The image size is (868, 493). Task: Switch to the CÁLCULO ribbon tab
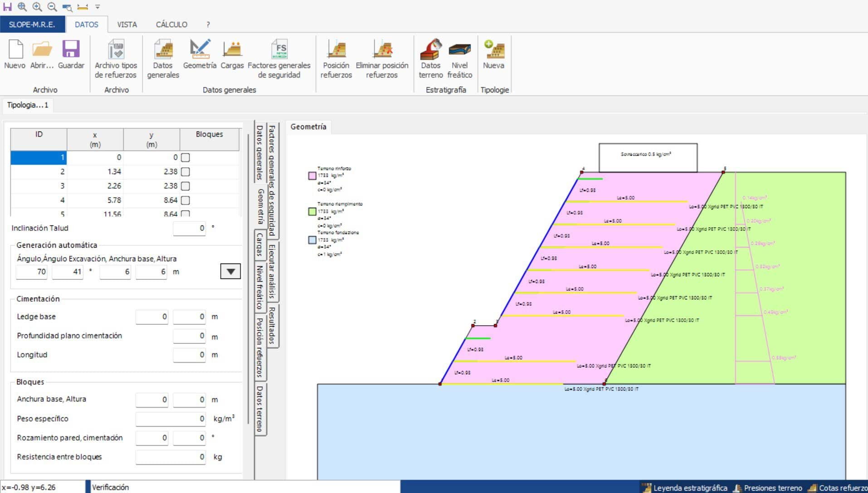pos(171,24)
